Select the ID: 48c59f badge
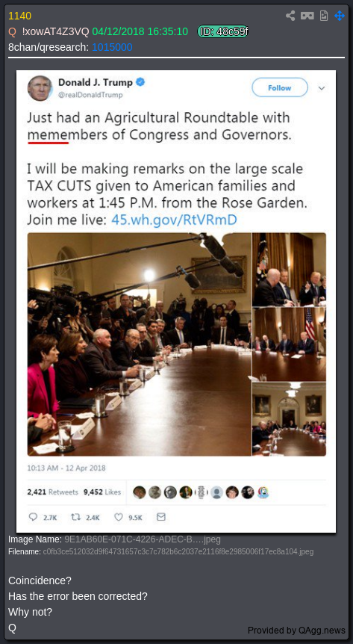Image resolution: width=353 pixels, height=644 pixels. tap(223, 31)
